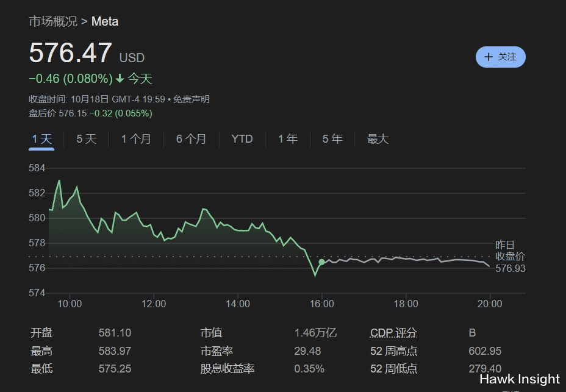Select the 最大 range tab

tap(378, 139)
